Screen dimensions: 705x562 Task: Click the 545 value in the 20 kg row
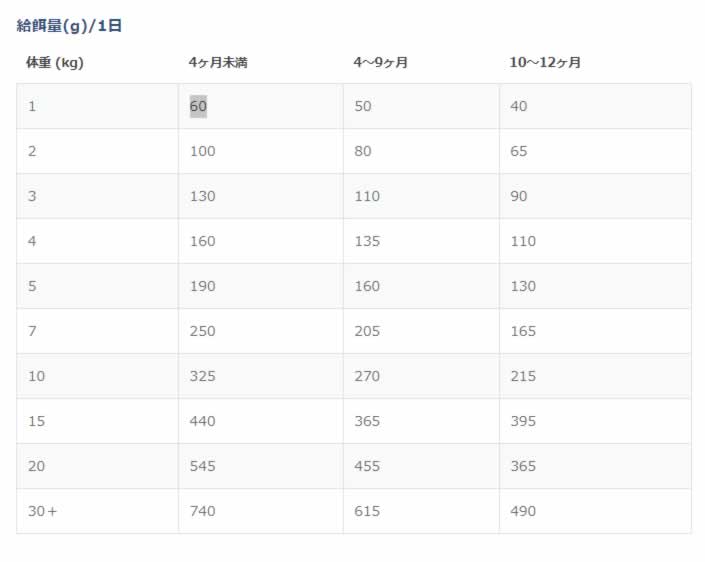(x=202, y=466)
